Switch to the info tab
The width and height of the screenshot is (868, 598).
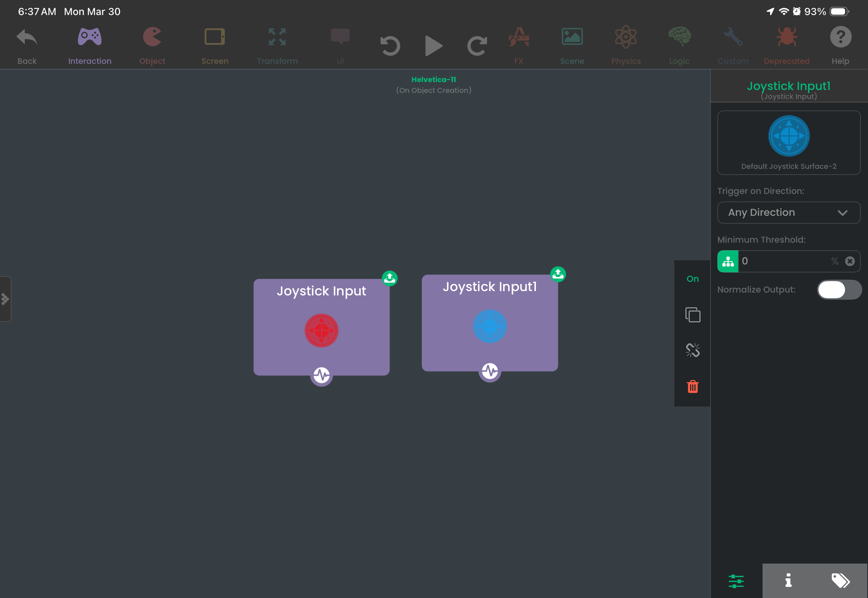(788, 580)
